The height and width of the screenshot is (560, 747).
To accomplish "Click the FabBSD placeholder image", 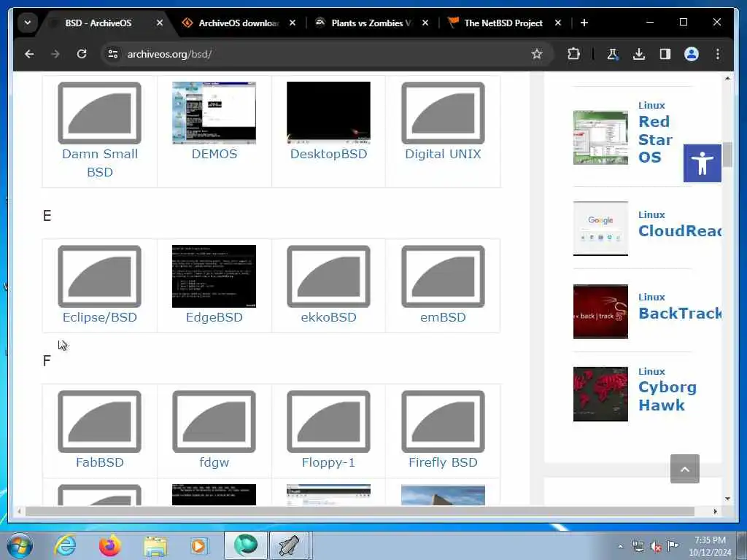I will [99, 421].
